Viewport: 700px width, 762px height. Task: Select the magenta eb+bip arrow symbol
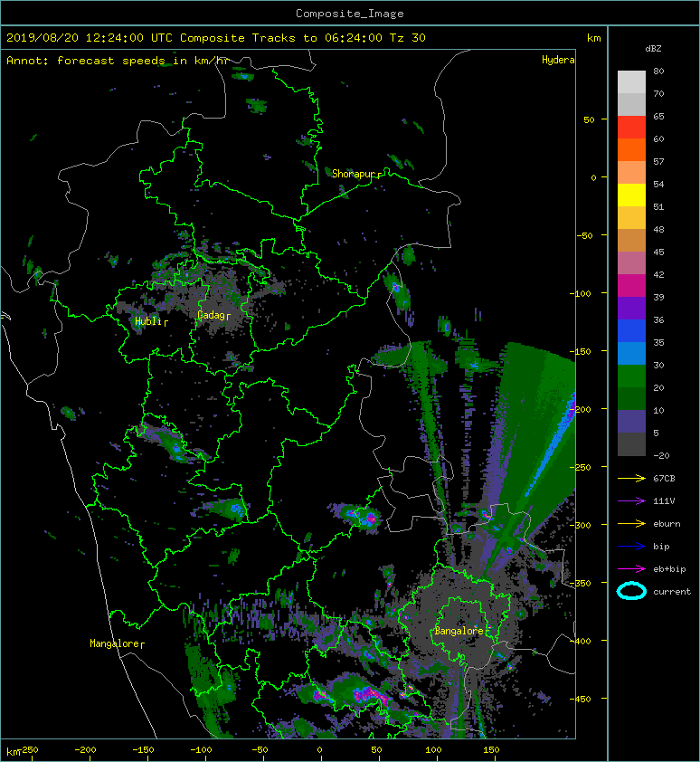coord(631,568)
